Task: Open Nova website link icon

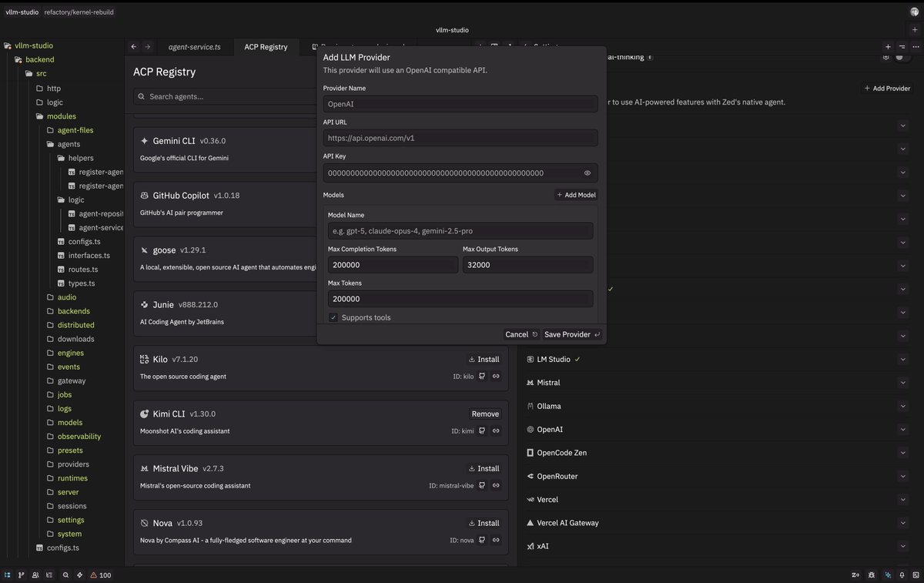Action: click(x=496, y=541)
